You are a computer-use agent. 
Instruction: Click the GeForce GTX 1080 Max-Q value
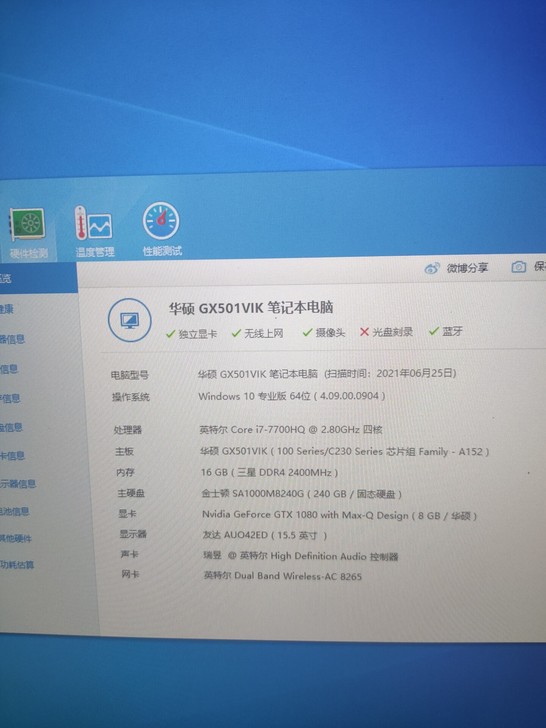[x=339, y=515]
